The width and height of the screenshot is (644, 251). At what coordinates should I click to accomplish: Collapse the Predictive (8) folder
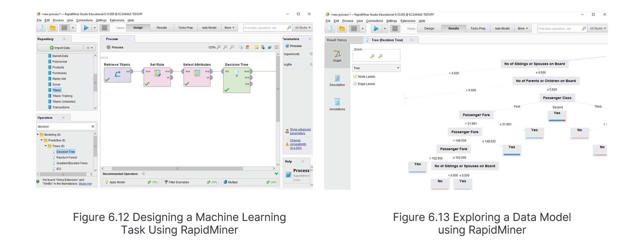click(41, 140)
